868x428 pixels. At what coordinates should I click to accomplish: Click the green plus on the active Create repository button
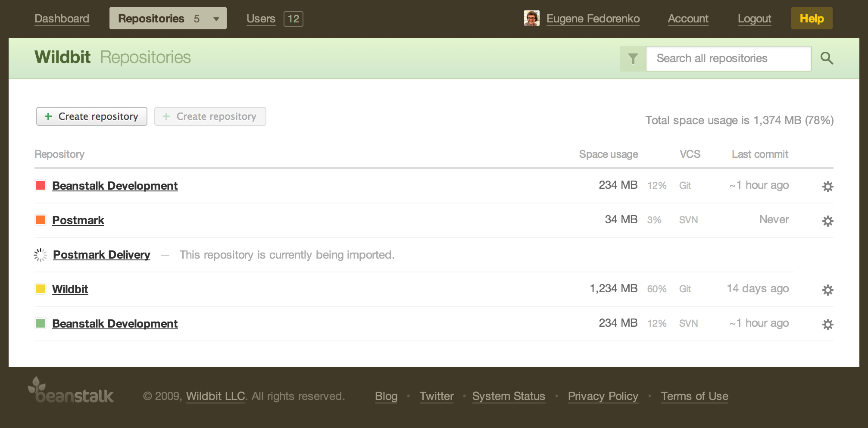tap(48, 116)
